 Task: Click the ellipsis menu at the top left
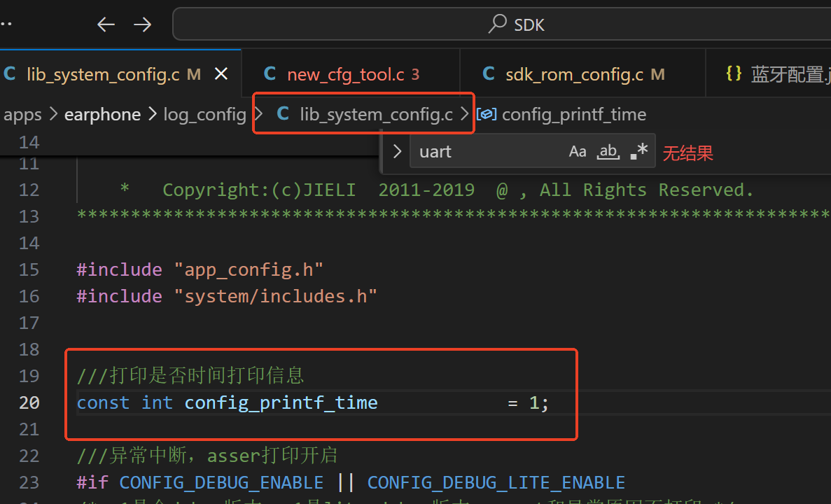(6, 24)
